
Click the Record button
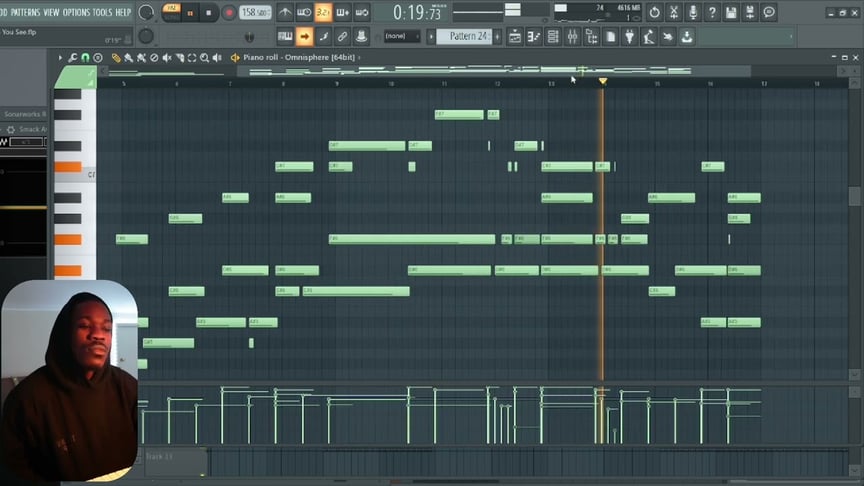(229, 13)
